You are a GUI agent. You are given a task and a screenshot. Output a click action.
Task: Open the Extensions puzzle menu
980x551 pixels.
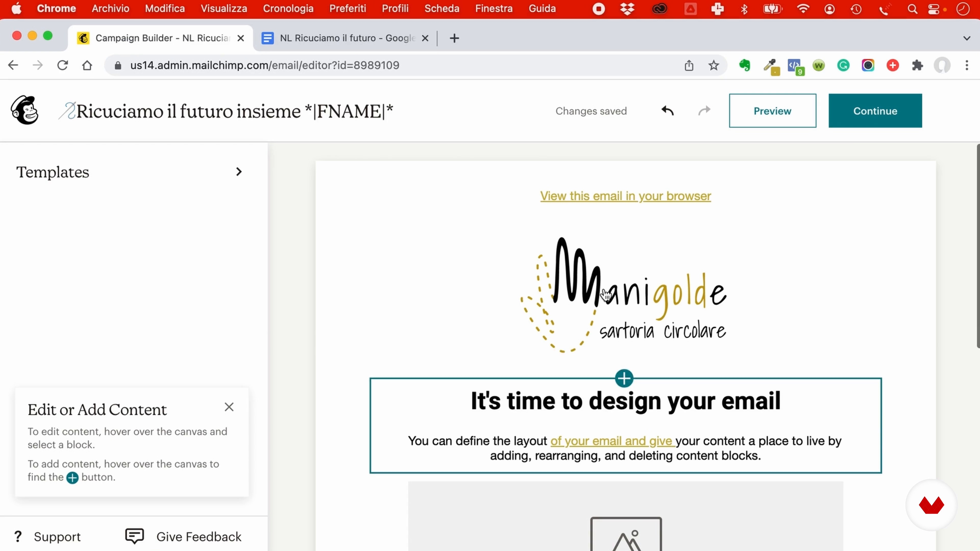(917, 65)
